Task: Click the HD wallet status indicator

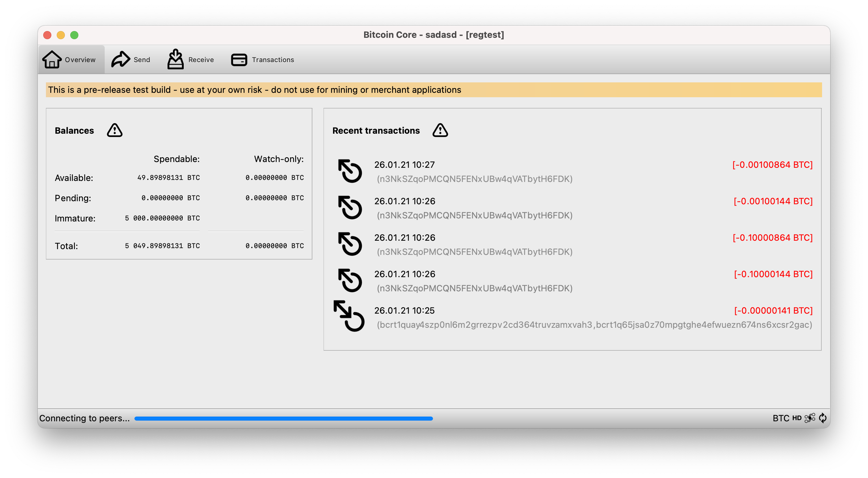Action: [797, 418]
